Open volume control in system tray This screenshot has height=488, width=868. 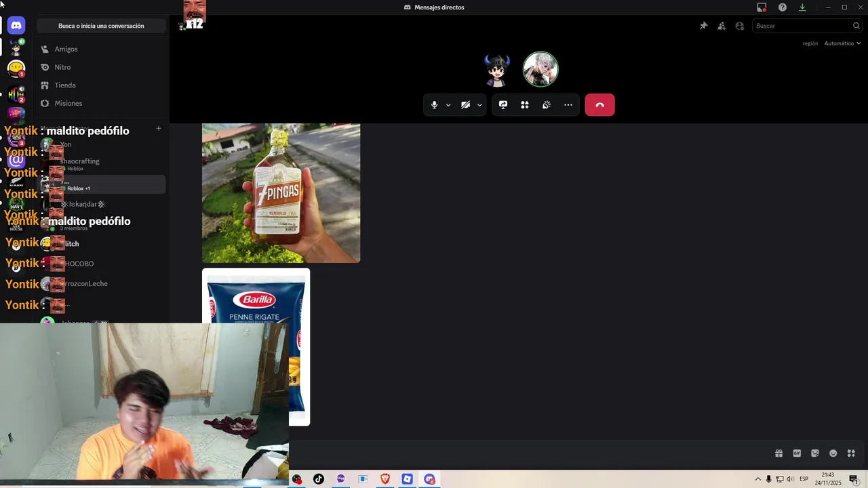tap(790, 479)
